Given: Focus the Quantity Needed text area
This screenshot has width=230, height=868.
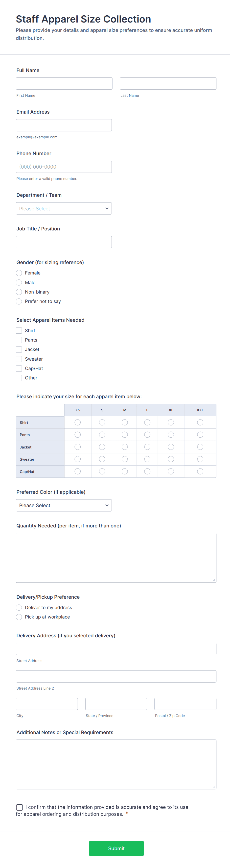Looking at the screenshot, I should click(116, 557).
